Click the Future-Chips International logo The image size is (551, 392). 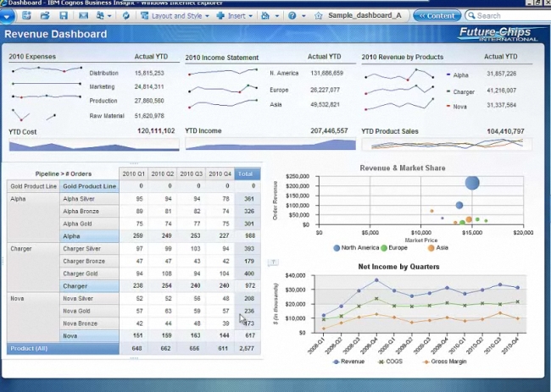(x=498, y=34)
